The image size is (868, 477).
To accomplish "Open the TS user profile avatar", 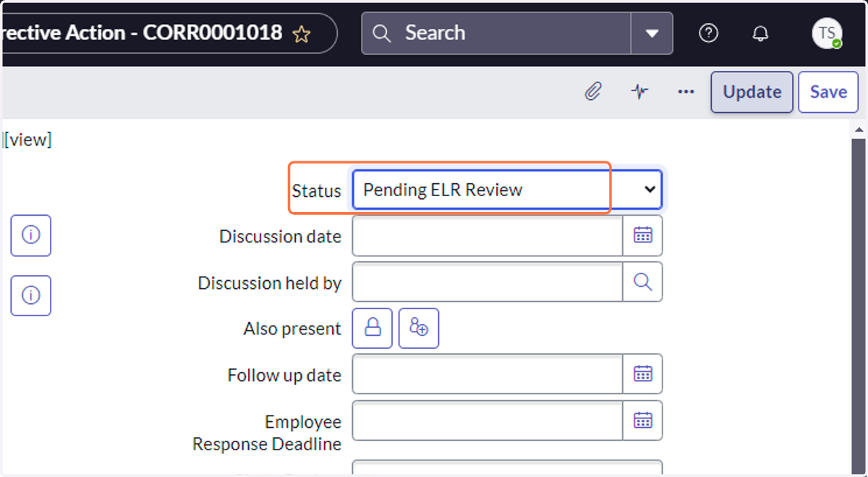I will [x=827, y=33].
